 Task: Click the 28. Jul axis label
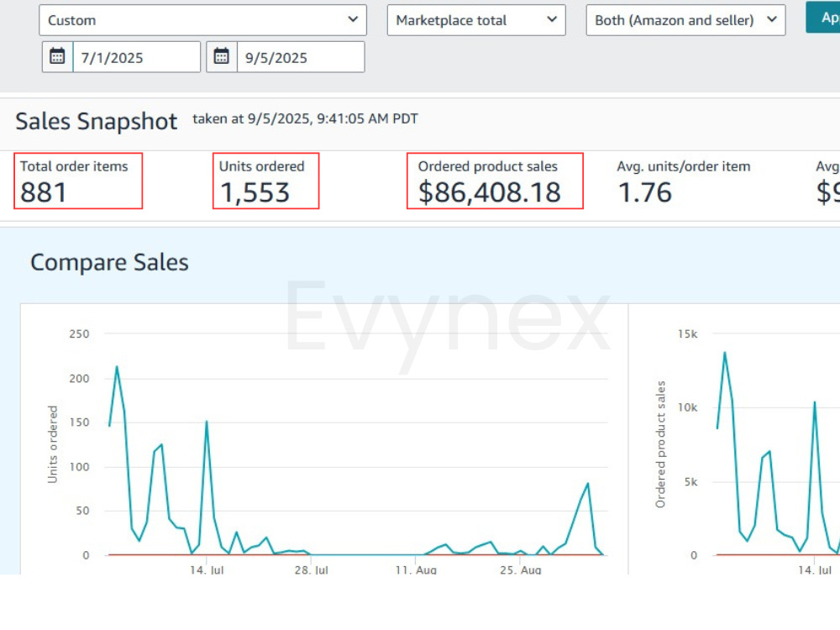(312, 570)
